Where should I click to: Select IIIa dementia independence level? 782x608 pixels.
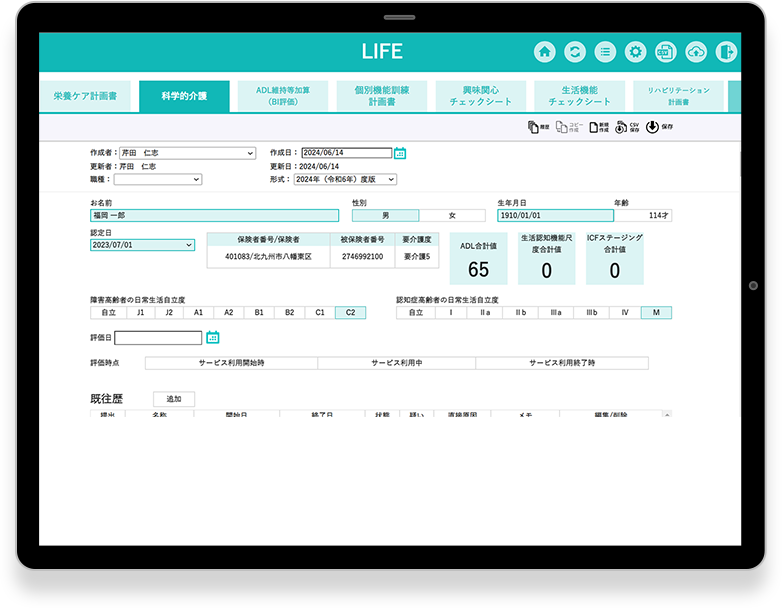point(556,313)
